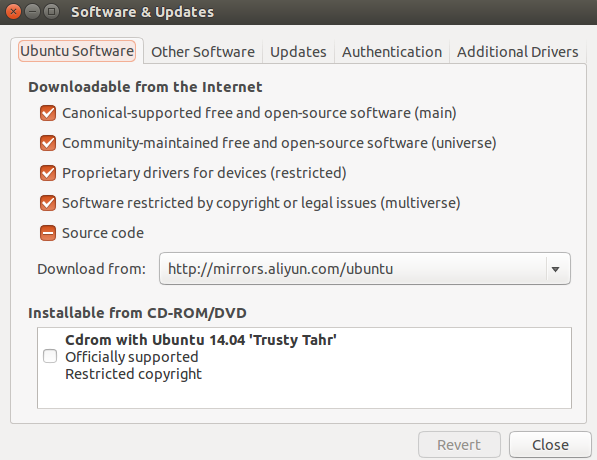
Task: Open the Updates tab
Action: (298, 52)
